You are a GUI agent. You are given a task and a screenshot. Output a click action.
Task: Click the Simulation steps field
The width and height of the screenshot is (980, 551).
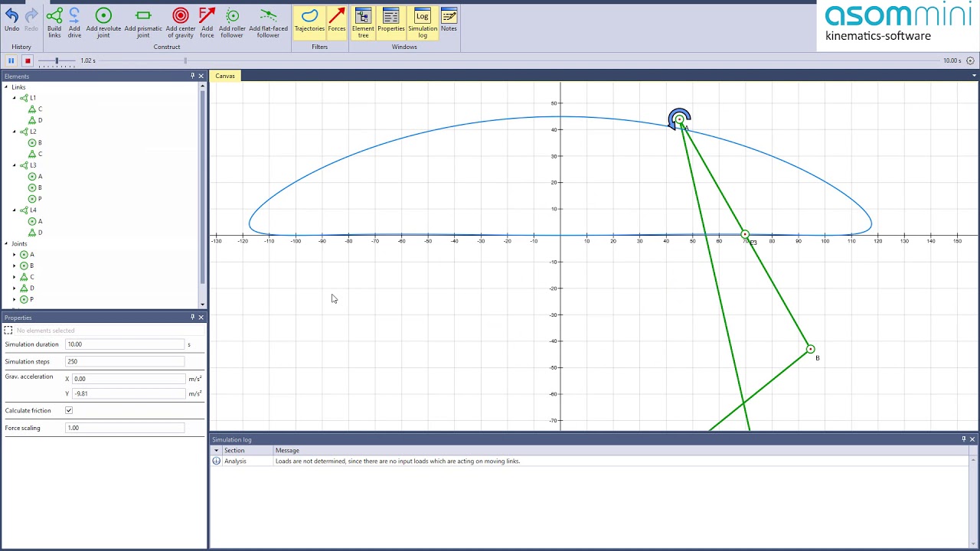click(x=125, y=361)
